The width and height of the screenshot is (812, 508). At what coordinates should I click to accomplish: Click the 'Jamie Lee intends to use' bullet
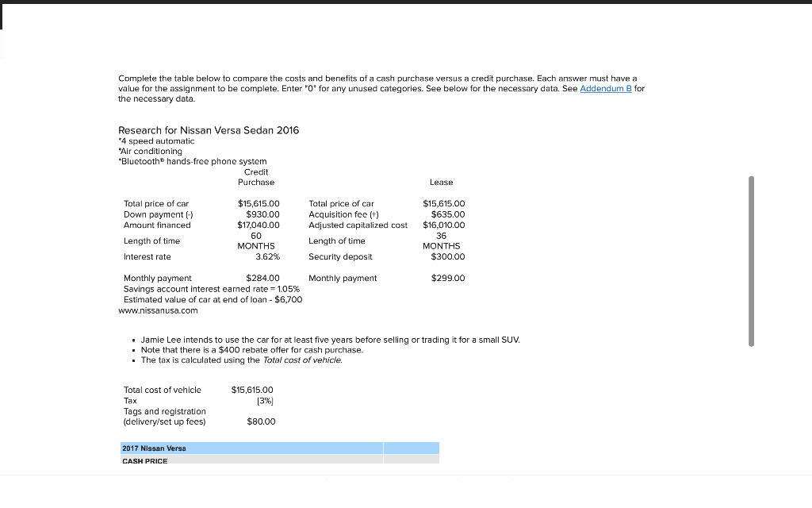pos(331,340)
